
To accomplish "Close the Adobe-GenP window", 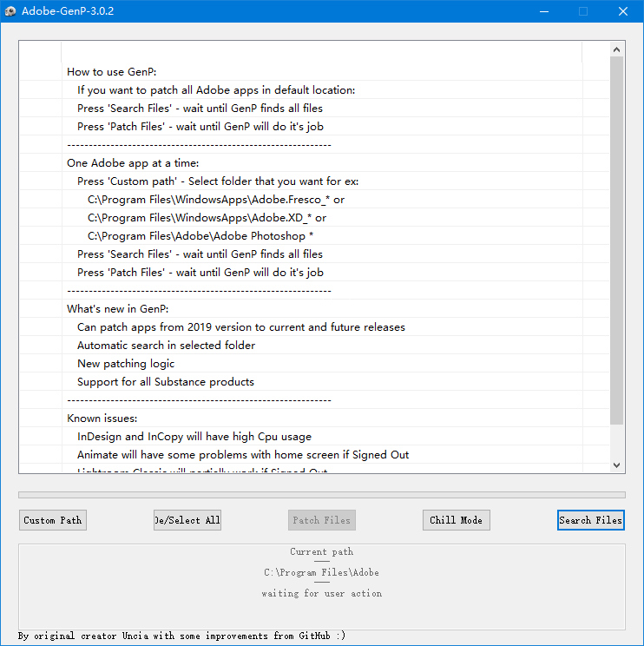I will click(x=623, y=11).
